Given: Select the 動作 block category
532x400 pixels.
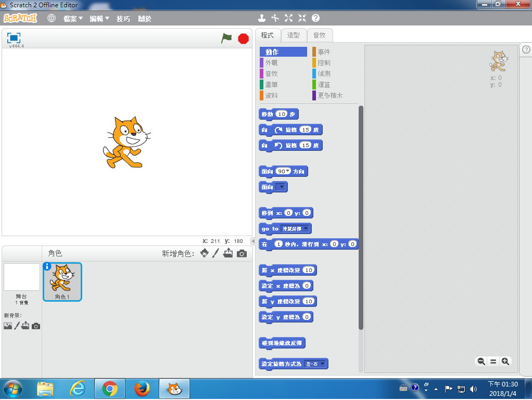Looking at the screenshot, I should click(283, 52).
